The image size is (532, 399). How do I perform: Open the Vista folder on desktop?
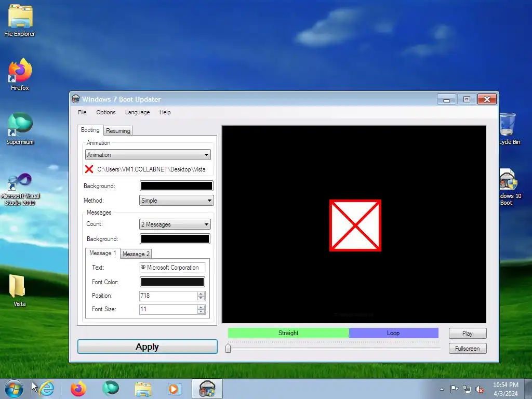[19, 290]
